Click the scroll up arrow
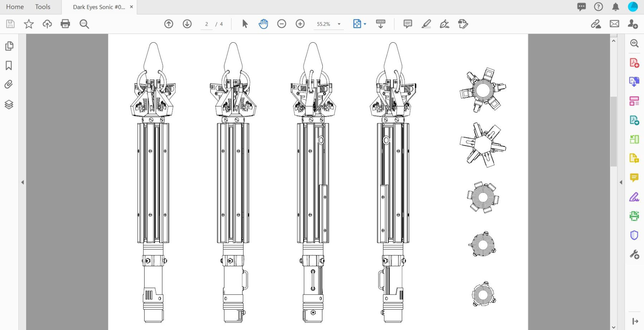This screenshot has height=330, width=644. pos(614,41)
